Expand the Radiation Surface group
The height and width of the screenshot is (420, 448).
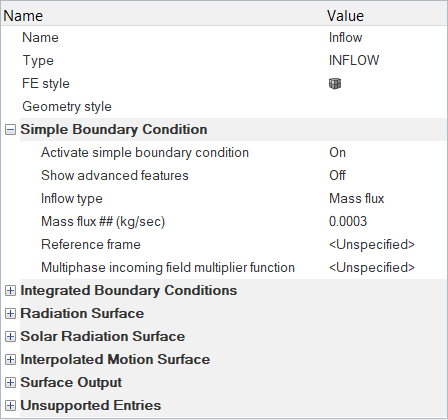click(10, 314)
